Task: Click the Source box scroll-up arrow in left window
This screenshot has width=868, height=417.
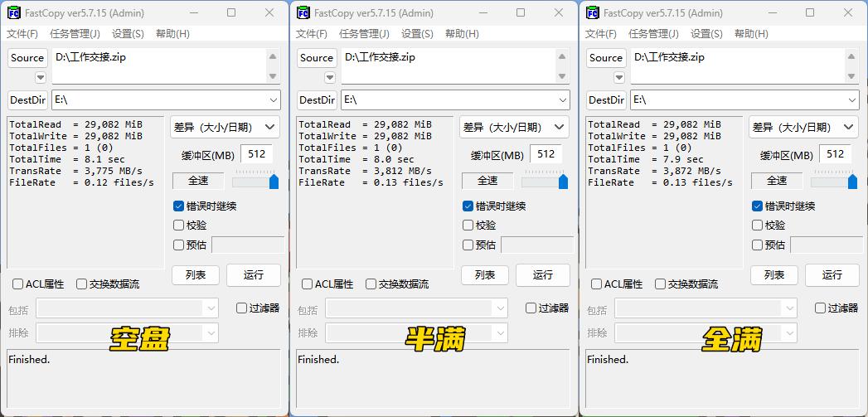Action: (x=273, y=56)
